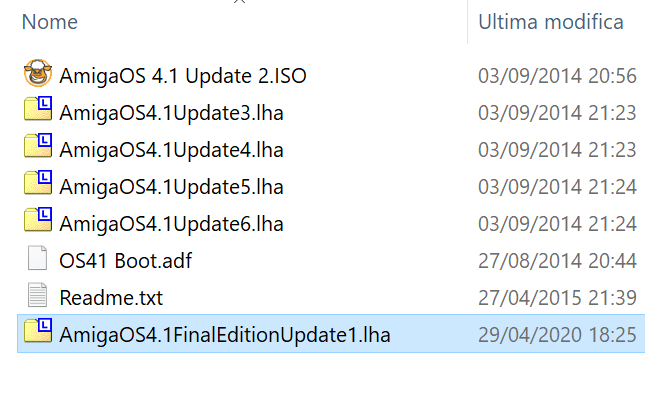Click the Readme.txt text document icon
This screenshot has width=645, height=412.
[37, 297]
